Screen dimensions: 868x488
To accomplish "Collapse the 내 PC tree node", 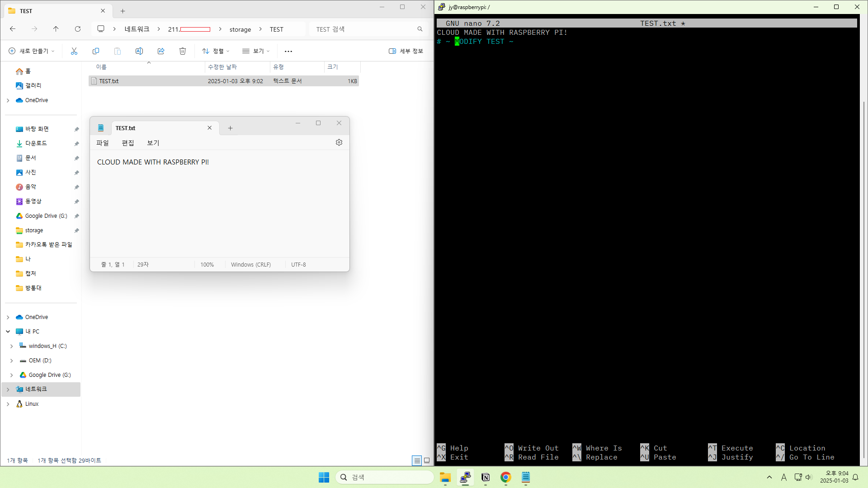I will point(8,332).
